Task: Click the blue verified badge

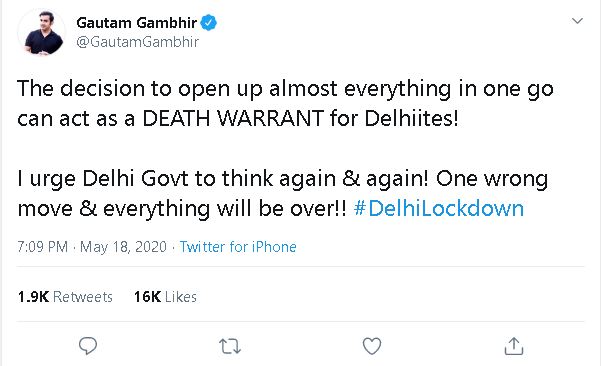Action: coord(209,23)
